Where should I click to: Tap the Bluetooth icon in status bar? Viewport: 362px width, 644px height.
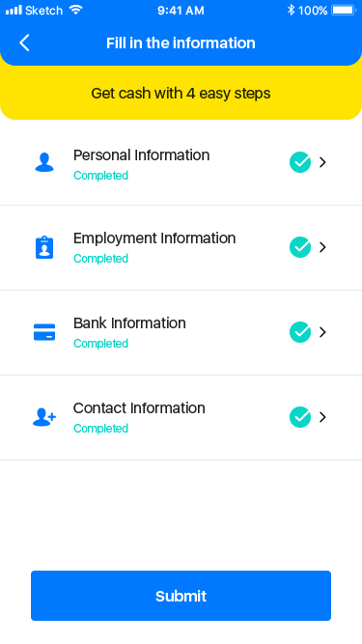tap(291, 10)
